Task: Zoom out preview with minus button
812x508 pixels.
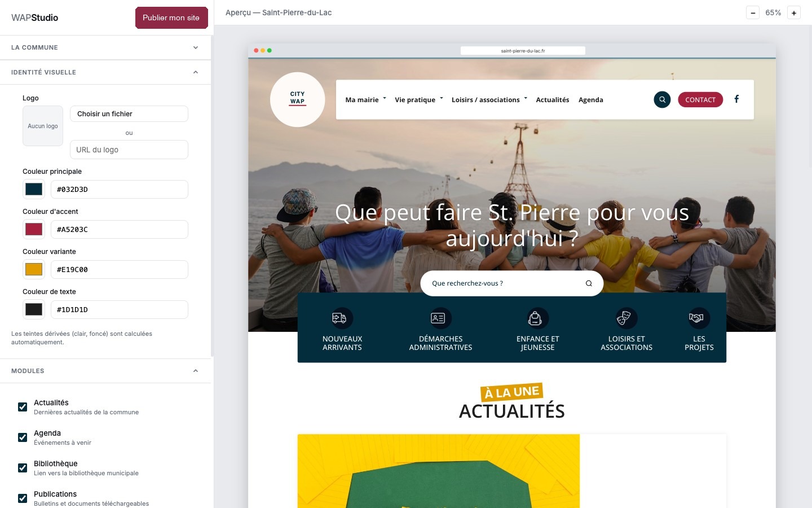Action: pyautogui.click(x=753, y=12)
